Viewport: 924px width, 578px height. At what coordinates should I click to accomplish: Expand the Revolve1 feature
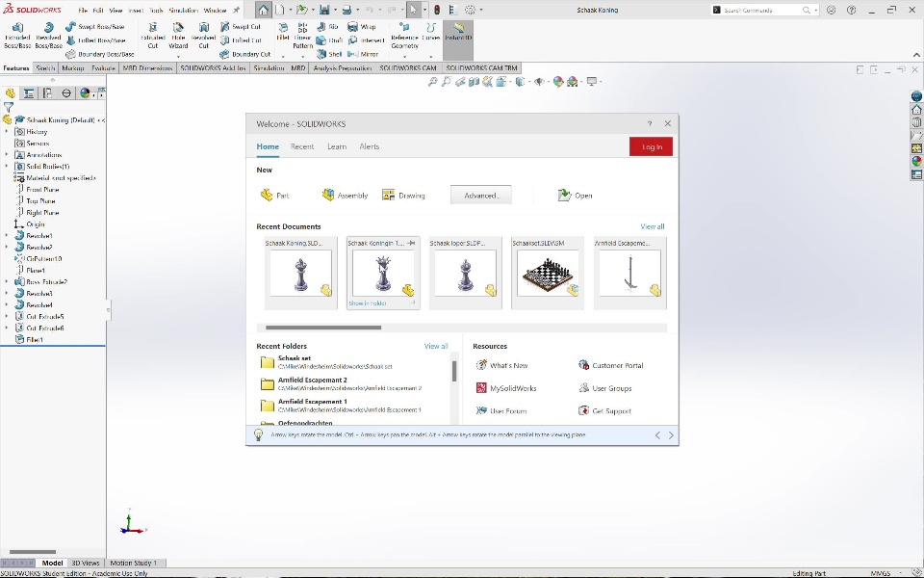(7, 235)
